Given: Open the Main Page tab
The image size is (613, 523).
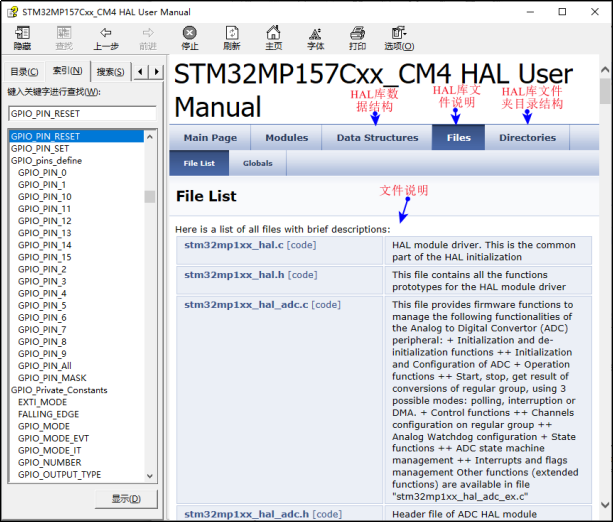Looking at the screenshot, I should click(x=210, y=138).
